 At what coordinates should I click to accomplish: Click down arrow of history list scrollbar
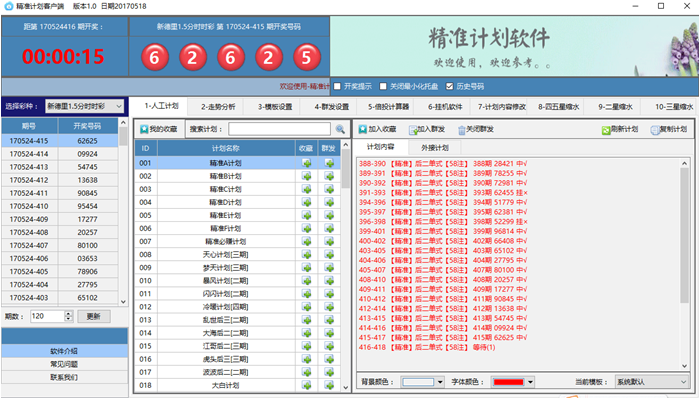click(x=123, y=302)
